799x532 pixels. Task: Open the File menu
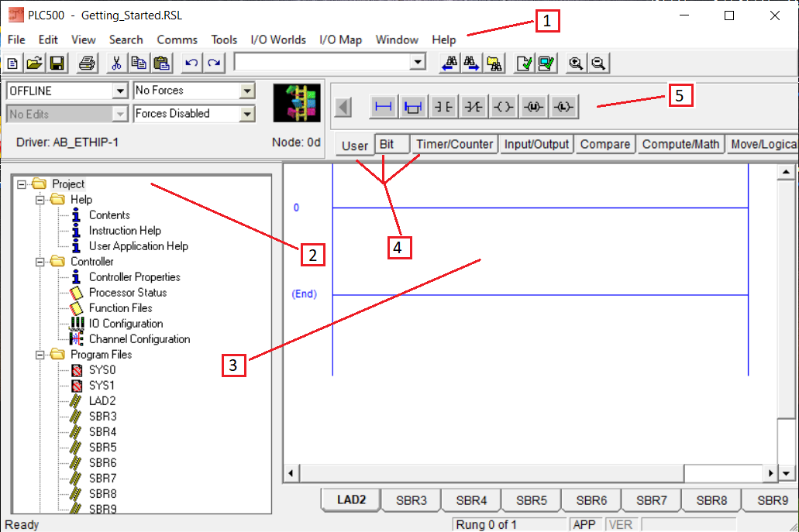[x=16, y=39]
